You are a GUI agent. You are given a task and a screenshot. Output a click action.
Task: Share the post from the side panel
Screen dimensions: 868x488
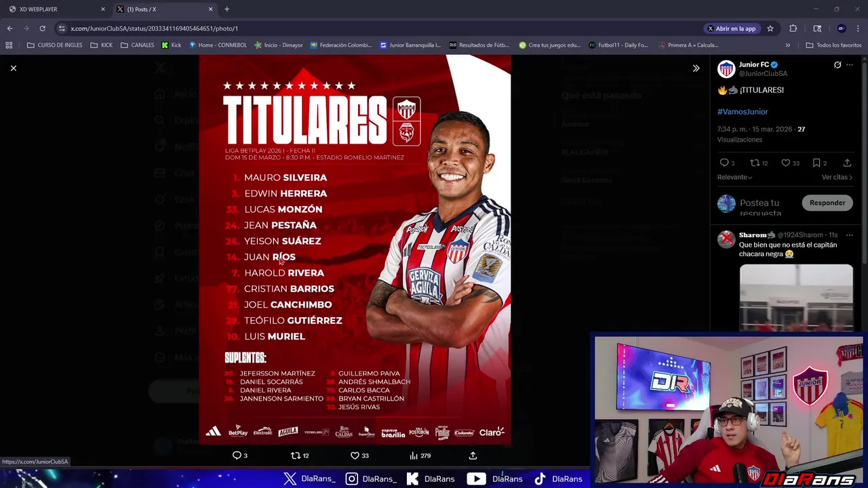847,163
